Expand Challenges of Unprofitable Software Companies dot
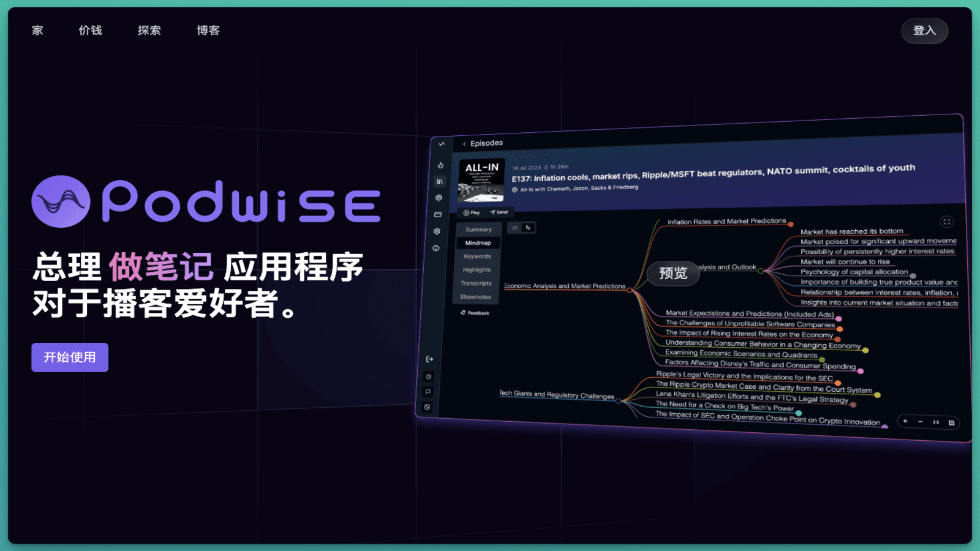Image resolution: width=980 pixels, height=551 pixels. [840, 329]
